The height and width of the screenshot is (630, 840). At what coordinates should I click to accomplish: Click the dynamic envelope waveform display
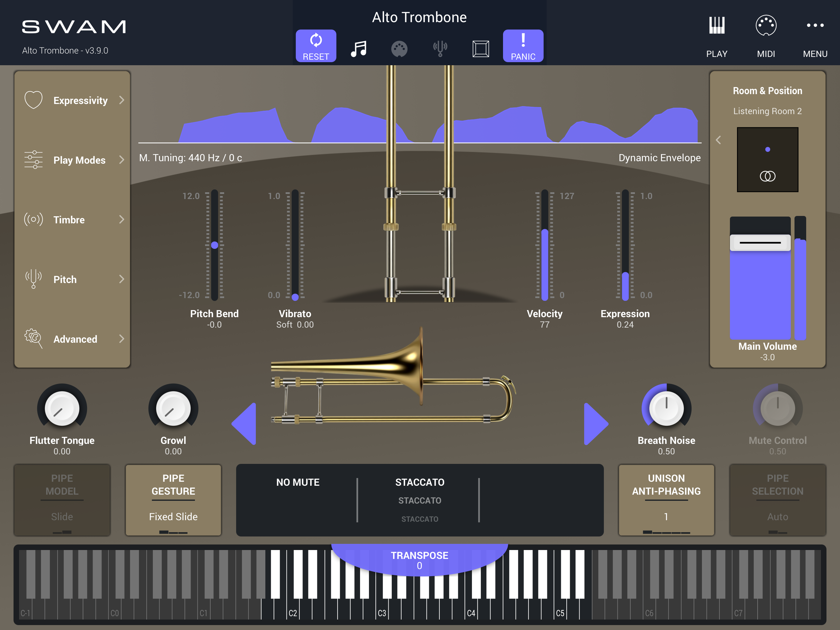[x=420, y=124]
